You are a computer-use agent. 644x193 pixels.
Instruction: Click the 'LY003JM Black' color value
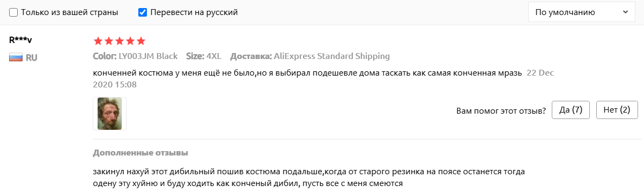[149, 56]
